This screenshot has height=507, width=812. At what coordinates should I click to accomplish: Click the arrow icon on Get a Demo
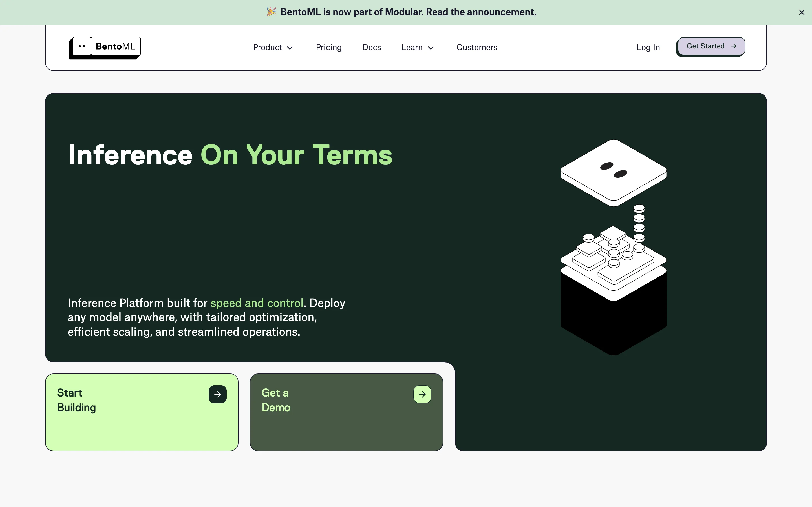tap(422, 394)
